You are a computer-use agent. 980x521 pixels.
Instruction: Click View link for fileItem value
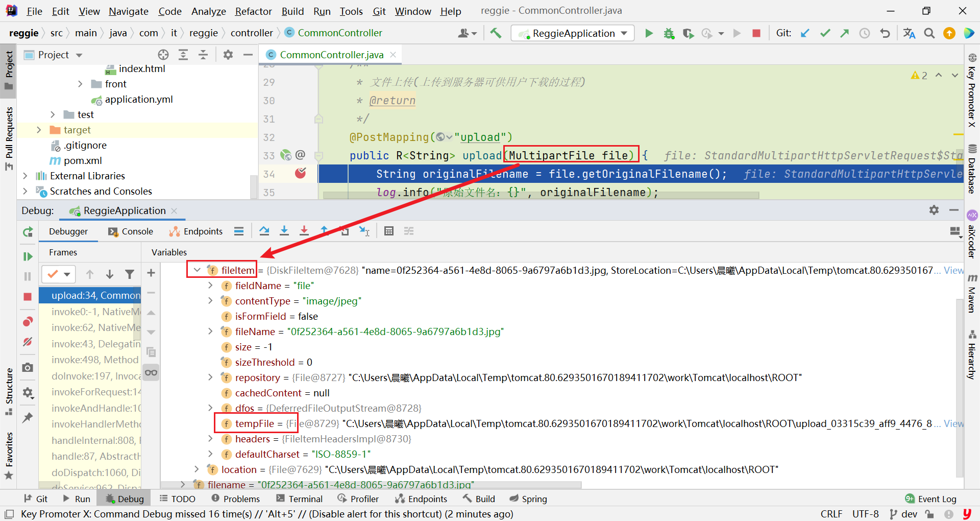[953, 270]
